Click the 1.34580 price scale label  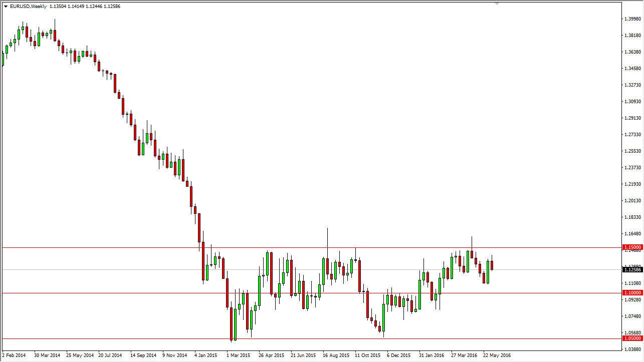pyautogui.click(x=633, y=69)
